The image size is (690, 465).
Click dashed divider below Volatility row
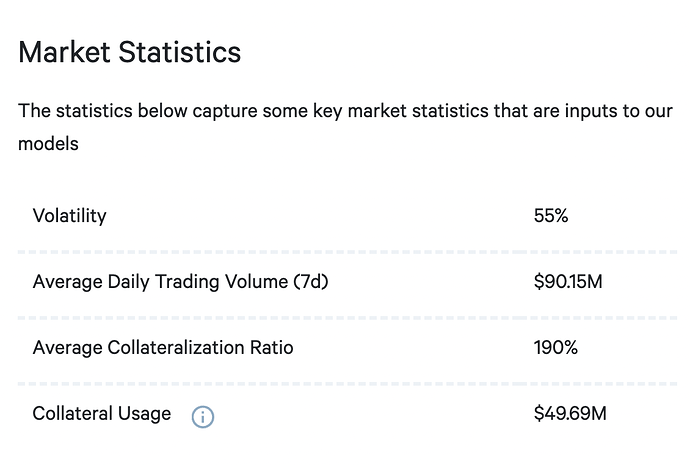click(348, 252)
